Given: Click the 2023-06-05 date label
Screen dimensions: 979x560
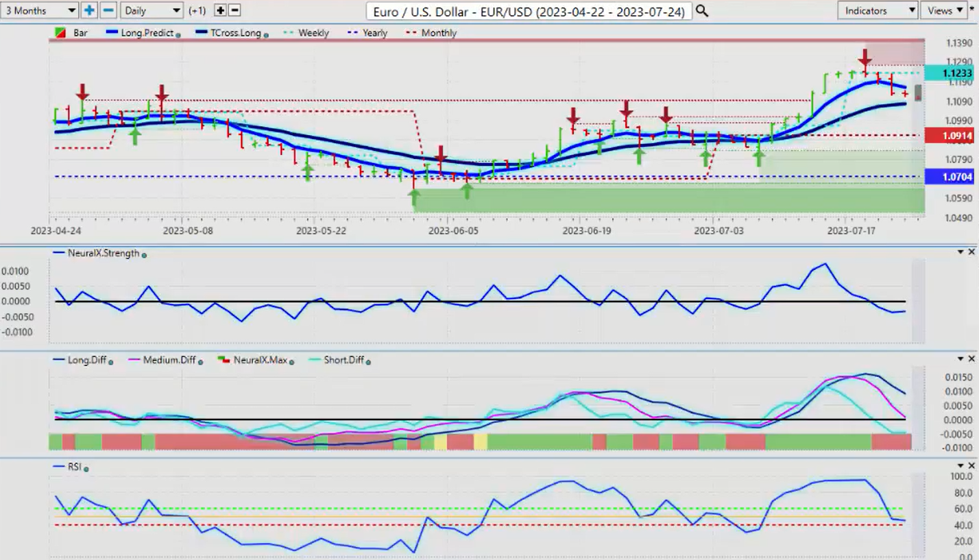Looking at the screenshot, I should 454,231.
